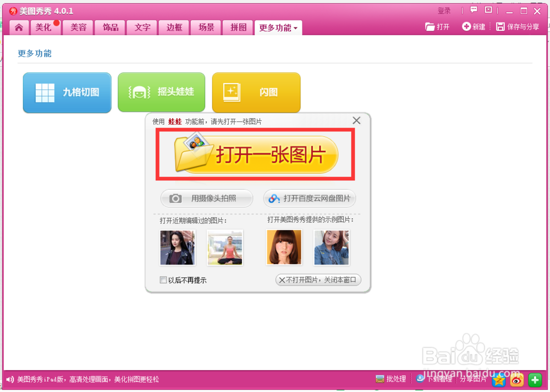The image size is (550, 392).
Task: Launch the 摇头娃娃 feature
Action: click(x=161, y=92)
